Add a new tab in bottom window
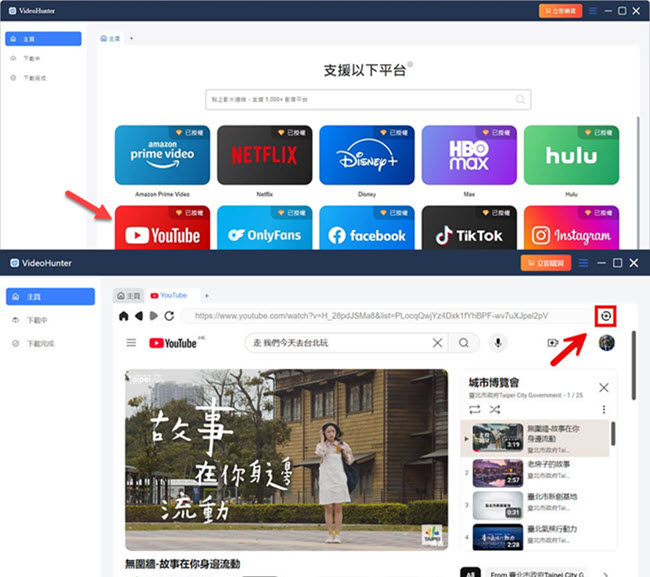This screenshot has width=650, height=577. pyautogui.click(x=206, y=296)
